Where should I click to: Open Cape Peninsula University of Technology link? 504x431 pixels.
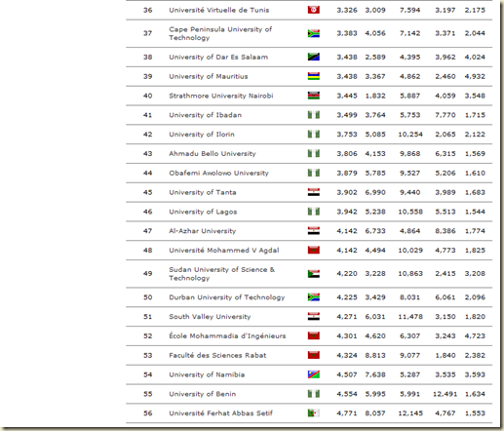[220, 33]
